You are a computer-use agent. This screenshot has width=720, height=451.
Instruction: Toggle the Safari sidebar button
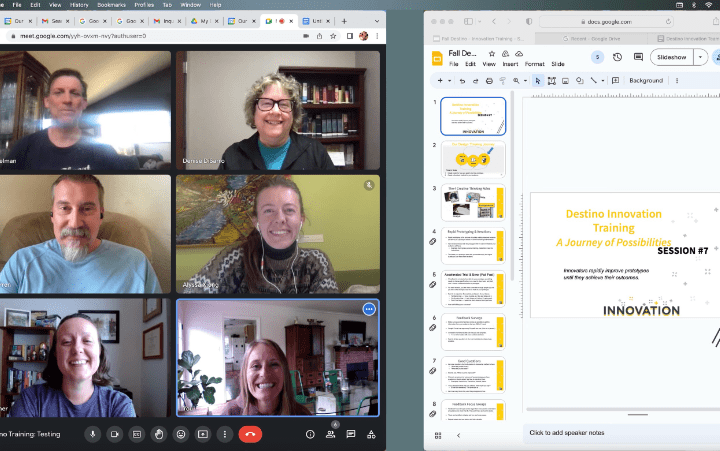468,22
